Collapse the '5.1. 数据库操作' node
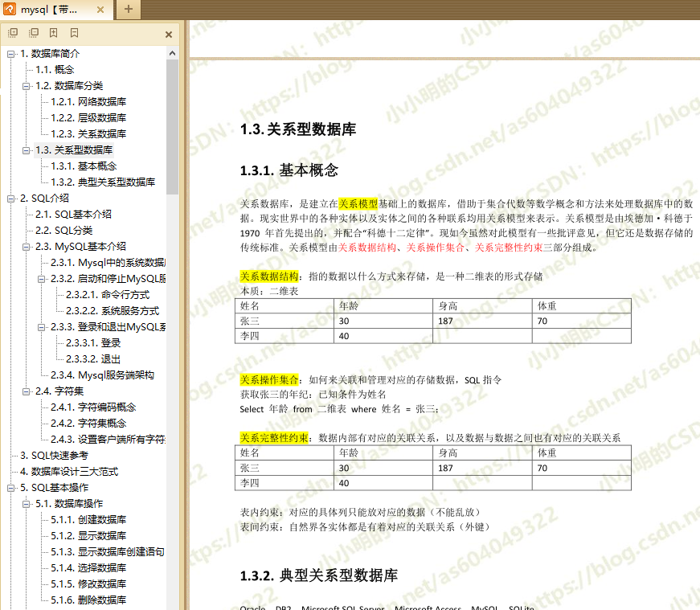This screenshot has height=610, width=700. [x=26, y=504]
